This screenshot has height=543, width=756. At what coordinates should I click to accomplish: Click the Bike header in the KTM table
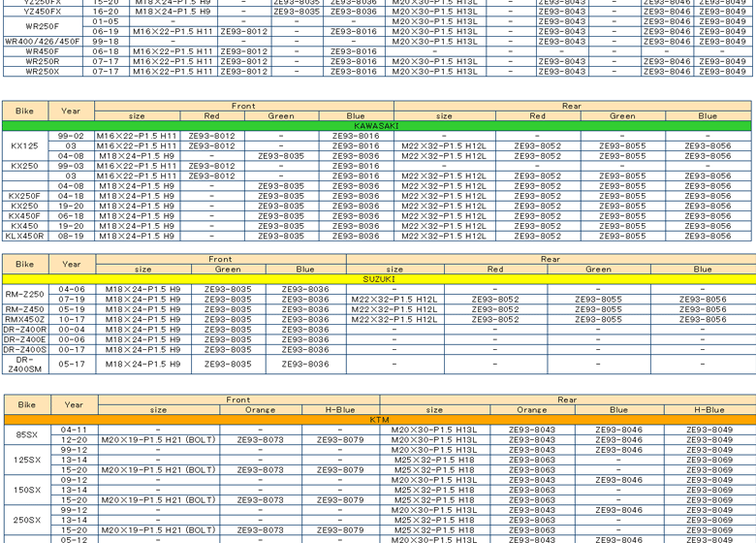(x=27, y=405)
